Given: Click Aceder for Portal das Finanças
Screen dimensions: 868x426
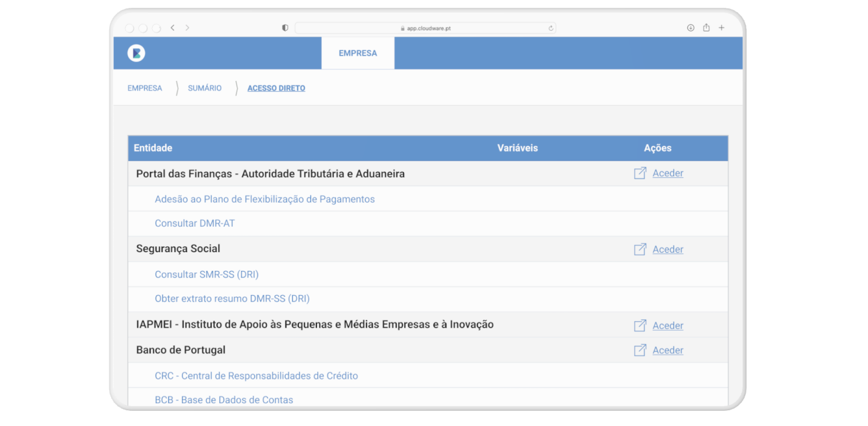Looking at the screenshot, I should [x=668, y=173].
